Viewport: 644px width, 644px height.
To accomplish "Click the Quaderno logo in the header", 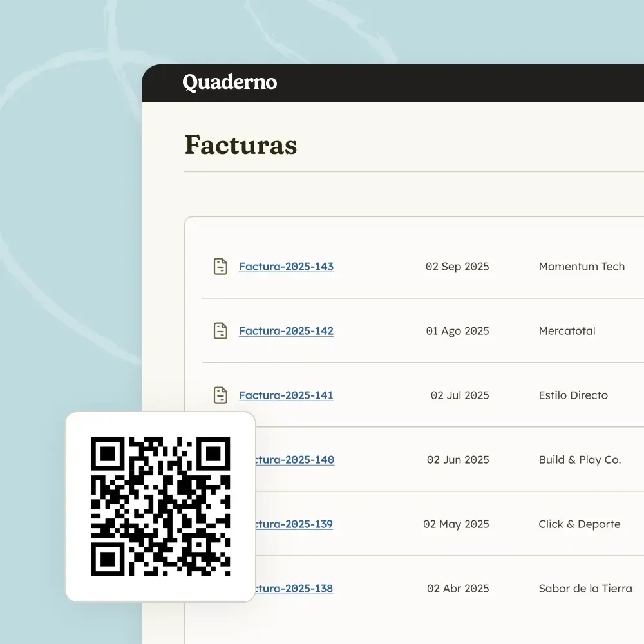I will (229, 82).
